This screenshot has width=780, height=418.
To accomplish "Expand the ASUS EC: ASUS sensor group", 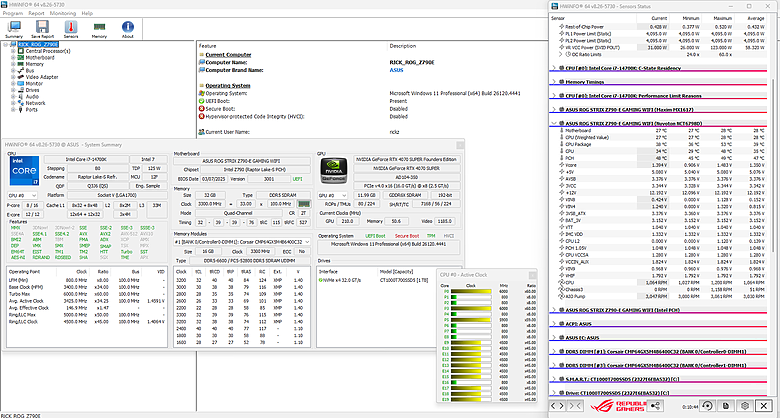I will coord(555,337).
